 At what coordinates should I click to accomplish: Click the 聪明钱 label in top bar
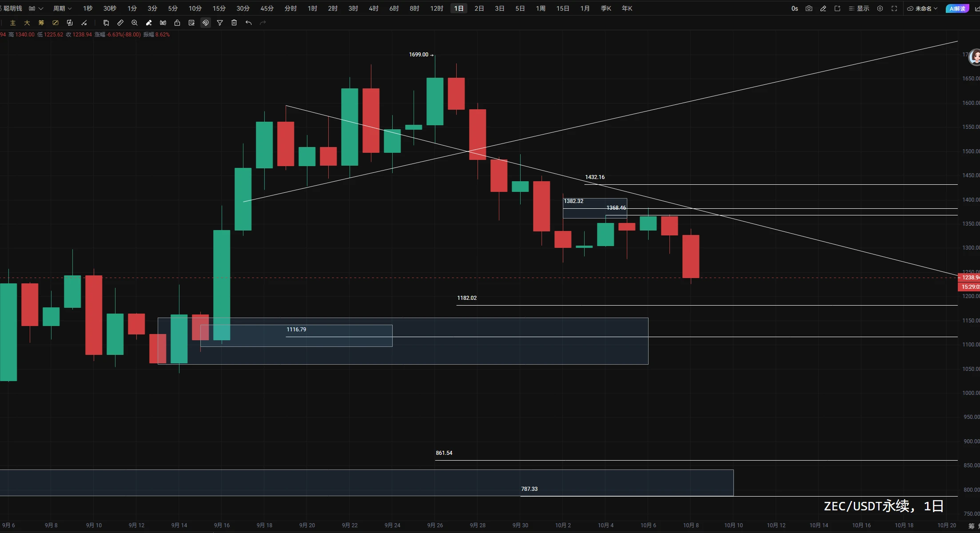click(x=12, y=8)
